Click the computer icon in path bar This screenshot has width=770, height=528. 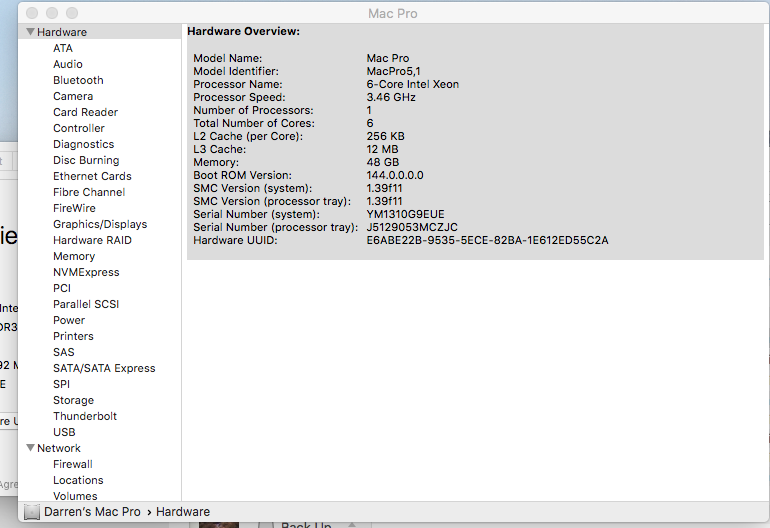point(32,512)
